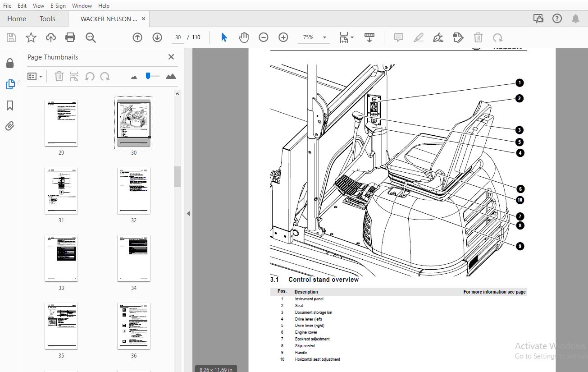This screenshot has height=372, width=588.
Task: Select page 35 thumbnail
Action: (x=61, y=326)
